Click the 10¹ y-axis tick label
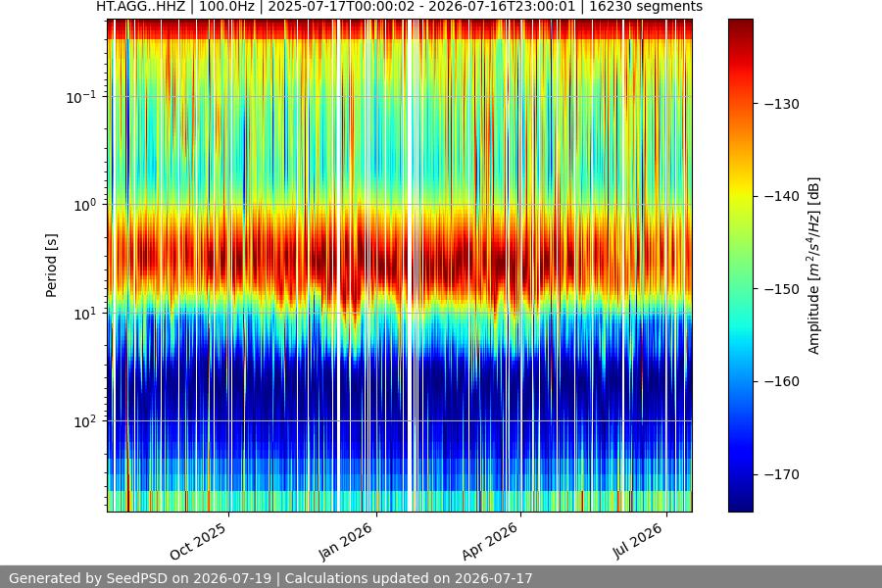The width and height of the screenshot is (882, 588). (85, 314)
